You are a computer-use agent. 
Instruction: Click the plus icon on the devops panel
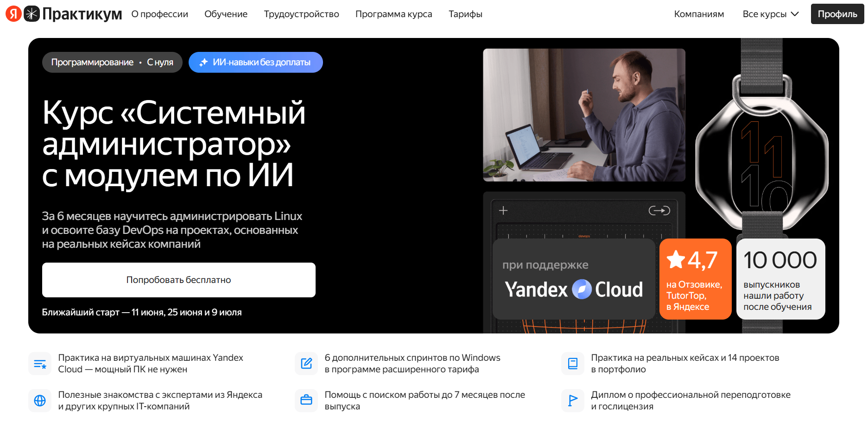(503, 211)
